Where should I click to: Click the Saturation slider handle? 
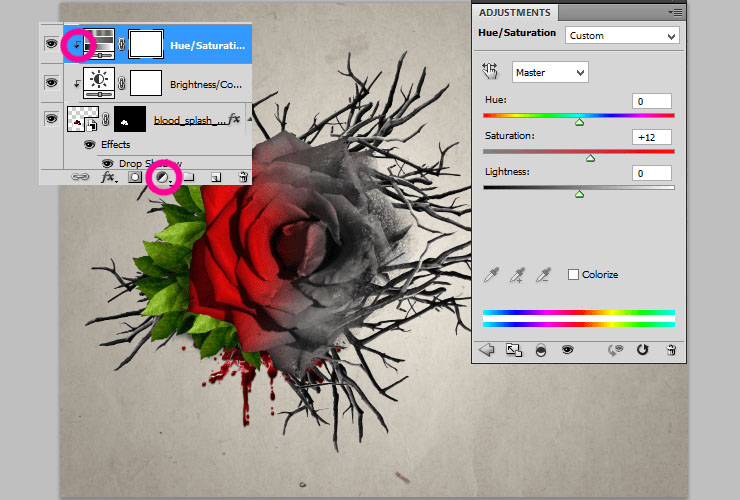pyautogui.click(x=590, y=158)
